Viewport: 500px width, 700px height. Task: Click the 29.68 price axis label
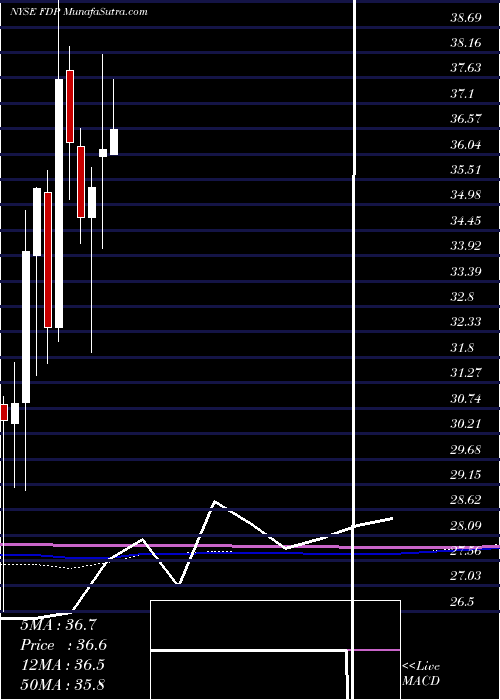(x=466, y=449)
